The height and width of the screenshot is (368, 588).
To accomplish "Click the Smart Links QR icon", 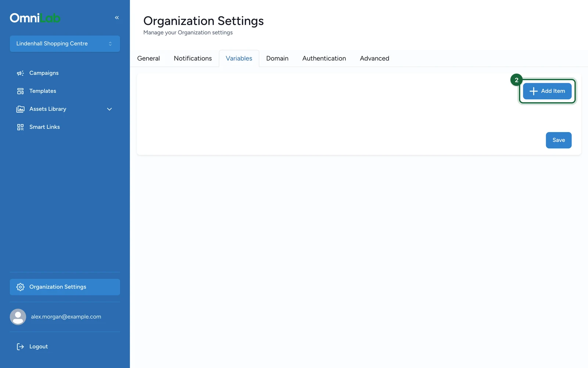I will pyautogui.click(x=20, y=127).
